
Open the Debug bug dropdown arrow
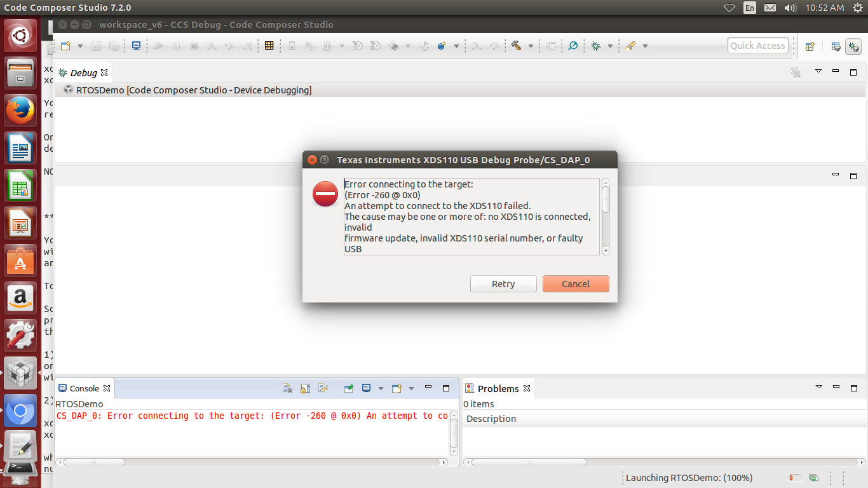click(610, 46)
